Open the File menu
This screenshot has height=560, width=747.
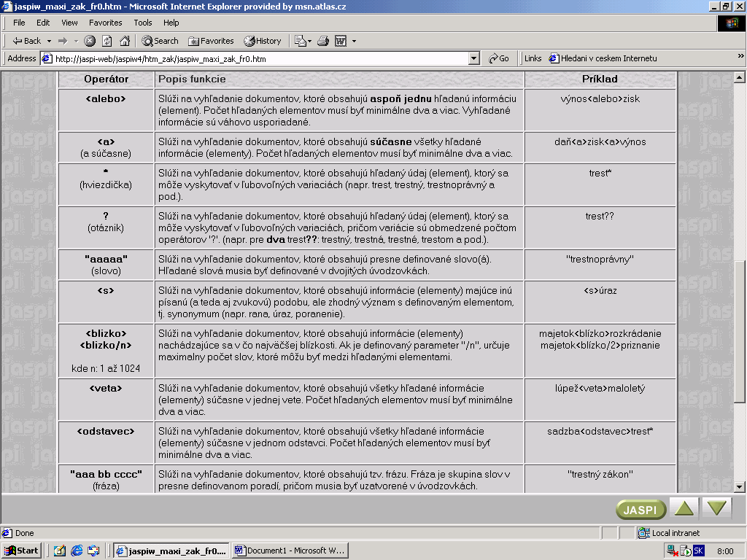(19, 23)
